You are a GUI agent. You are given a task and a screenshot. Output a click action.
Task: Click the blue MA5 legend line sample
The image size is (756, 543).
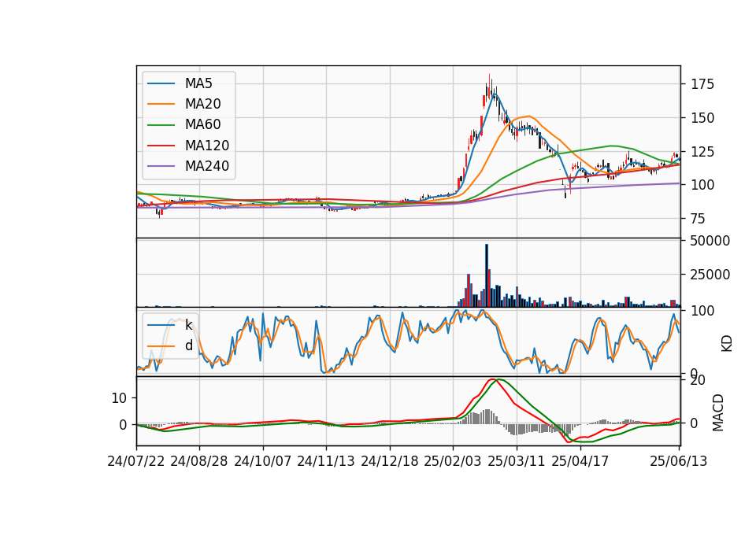tap(161, 83)
